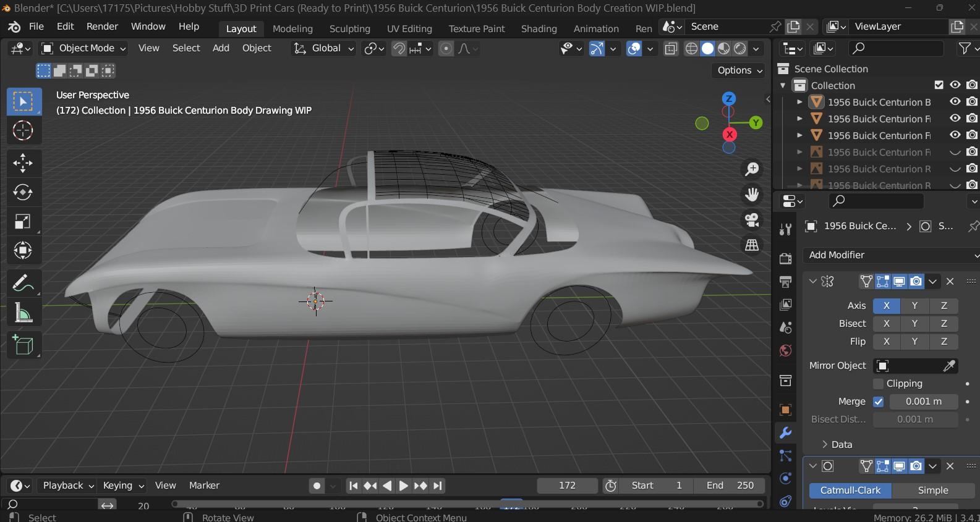Activate the 3D Cursor tool

[23, 130]
